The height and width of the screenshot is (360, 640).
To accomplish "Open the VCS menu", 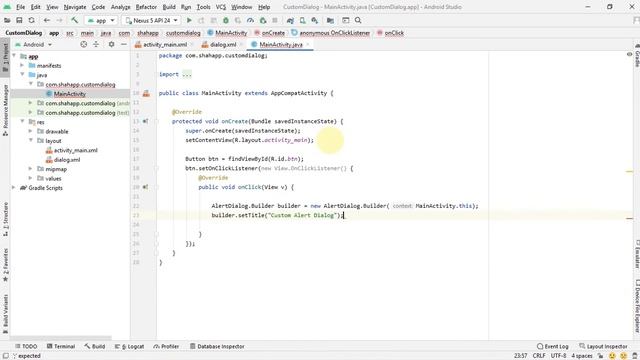I will (x=221, y=7).
